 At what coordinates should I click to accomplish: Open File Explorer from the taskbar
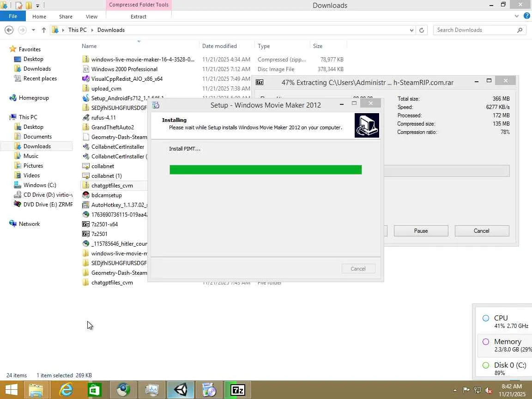click(36, 390)
